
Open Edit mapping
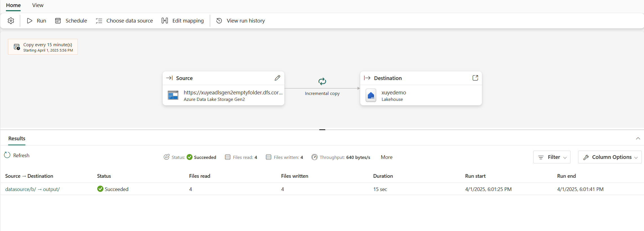183,21
